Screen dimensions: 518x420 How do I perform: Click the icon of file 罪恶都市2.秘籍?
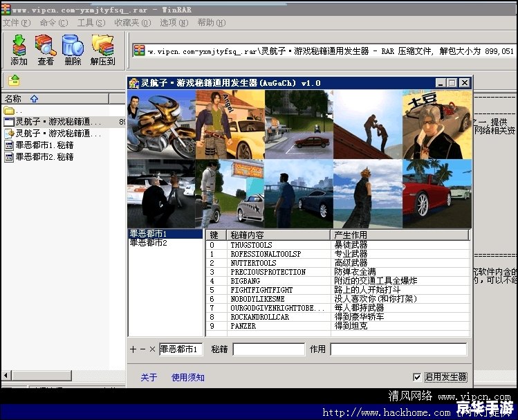[9, 157]
